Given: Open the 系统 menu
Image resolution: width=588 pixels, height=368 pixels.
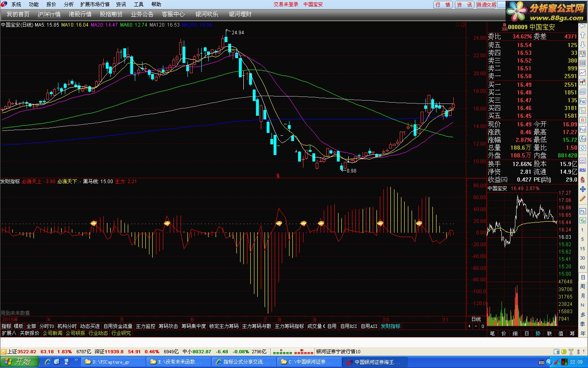Looking at the screenshot, I should tap(16, 4).
